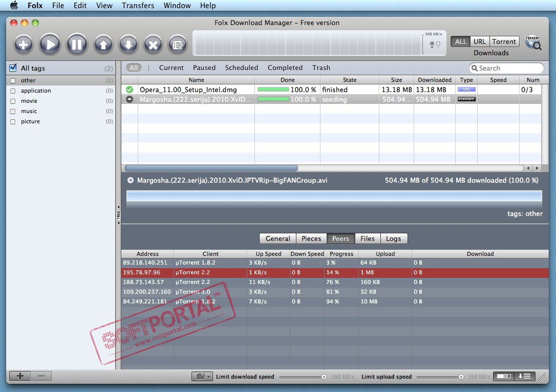This screenshot has height=392, width=556.
Task: Select peer row 89.218.140.251
Action: tap(335, 263)
